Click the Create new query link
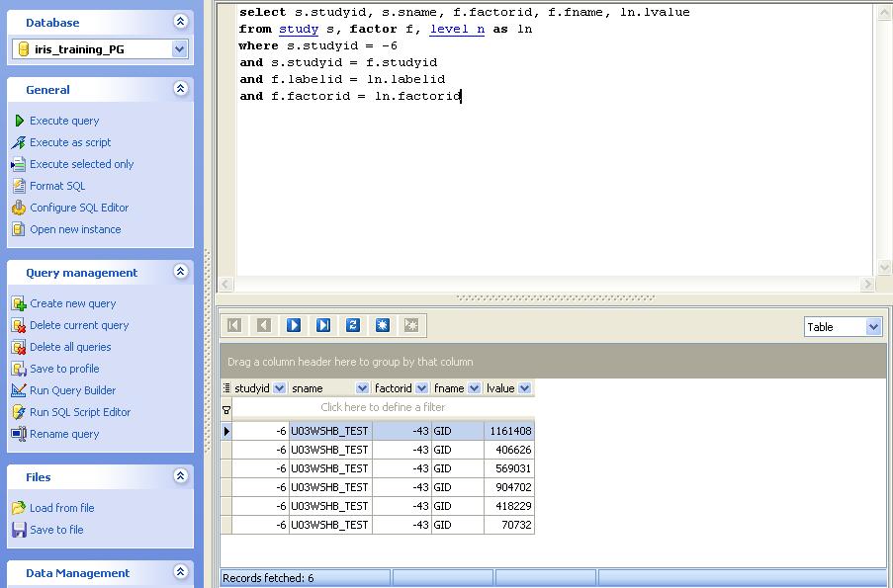 (73, 303)
